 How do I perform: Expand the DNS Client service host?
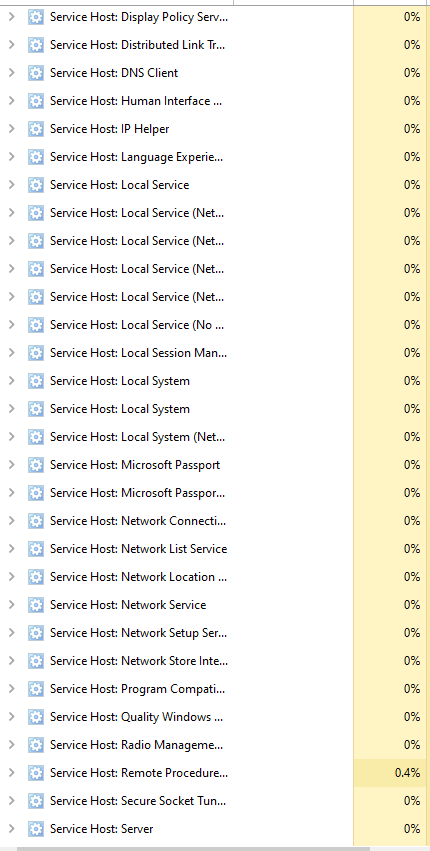[11, 73]
